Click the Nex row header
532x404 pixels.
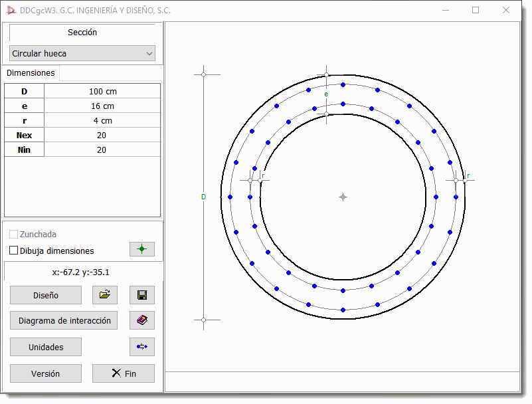(24, 135)
